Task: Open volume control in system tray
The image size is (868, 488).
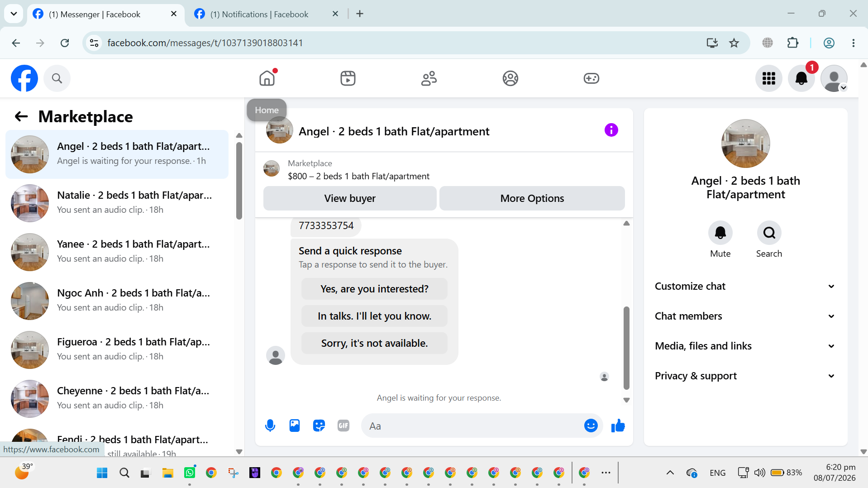Action: coord(759,473)
